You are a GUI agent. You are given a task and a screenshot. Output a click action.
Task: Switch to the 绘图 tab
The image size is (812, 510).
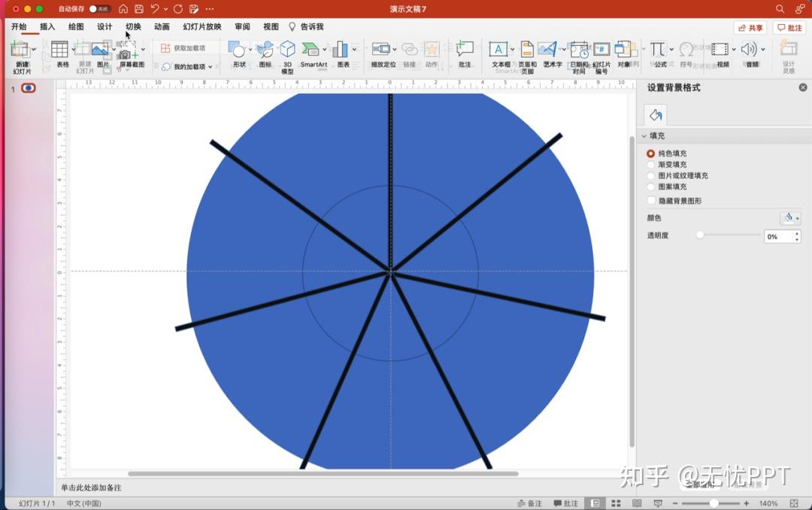(76, 26)
